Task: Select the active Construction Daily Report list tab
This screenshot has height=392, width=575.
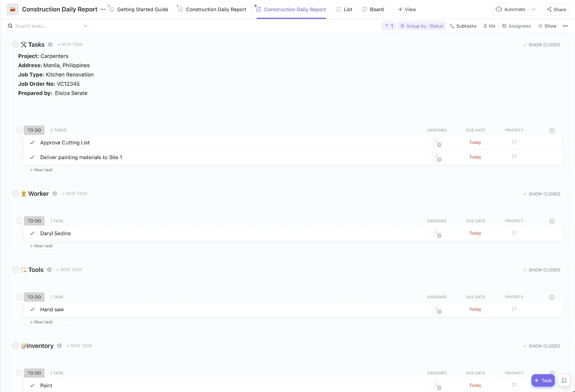Action: tap(291, 9)
